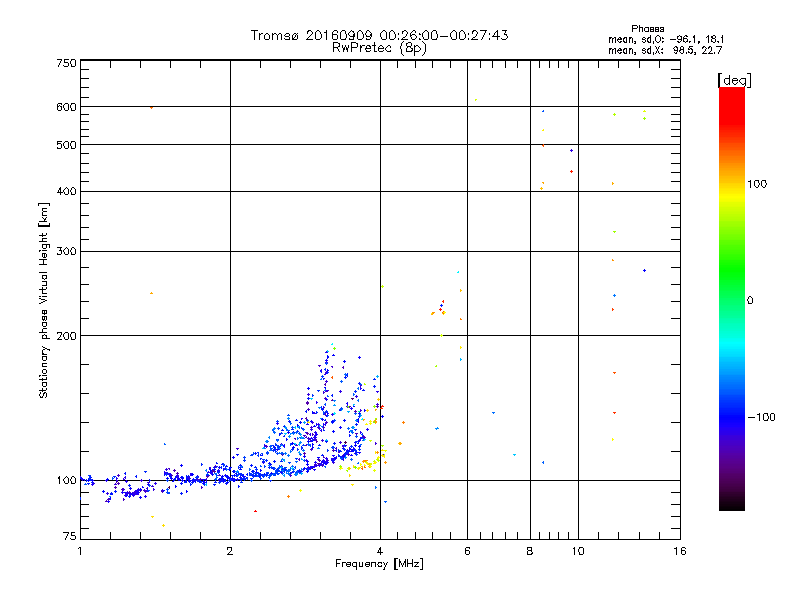800x600 pixels.
Task: Click the 'RwPretec (8p)' subtitle
Action: pyautogui.click(x=379, y=48)
